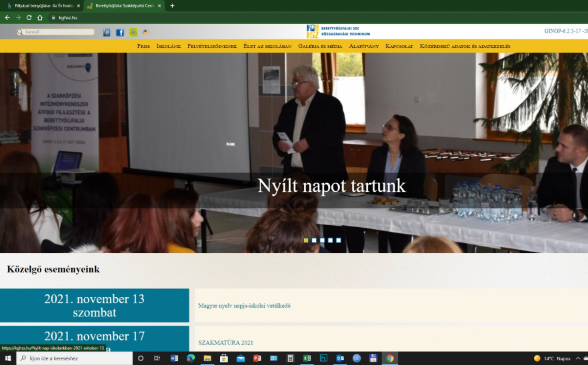Open the Élet az iskolában menu
The image size is (588, 365).
(x=267, y=46)
